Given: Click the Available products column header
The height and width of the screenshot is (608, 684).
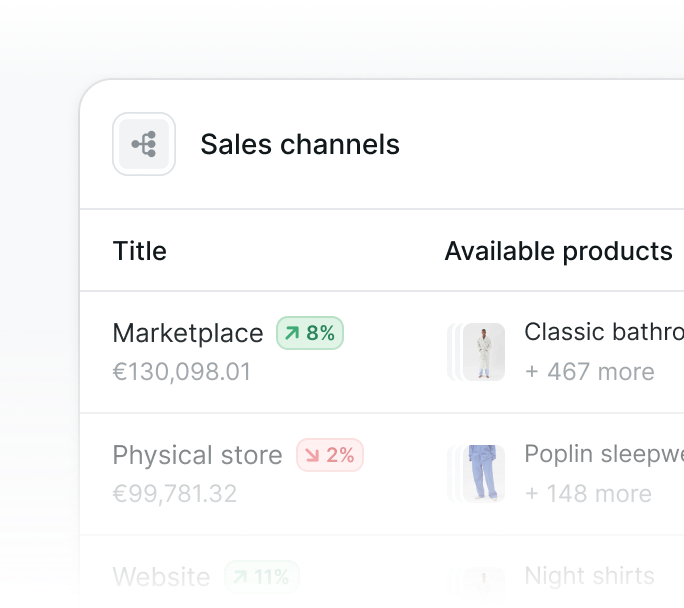Looking at the screenshot, I should click(558, 251).
